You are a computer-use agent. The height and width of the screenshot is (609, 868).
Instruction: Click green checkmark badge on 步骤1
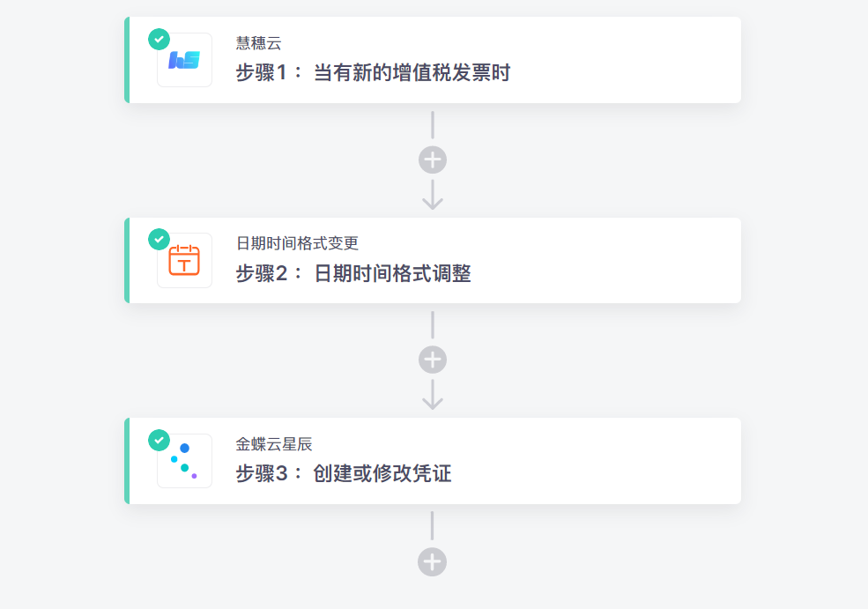(159, 40)
